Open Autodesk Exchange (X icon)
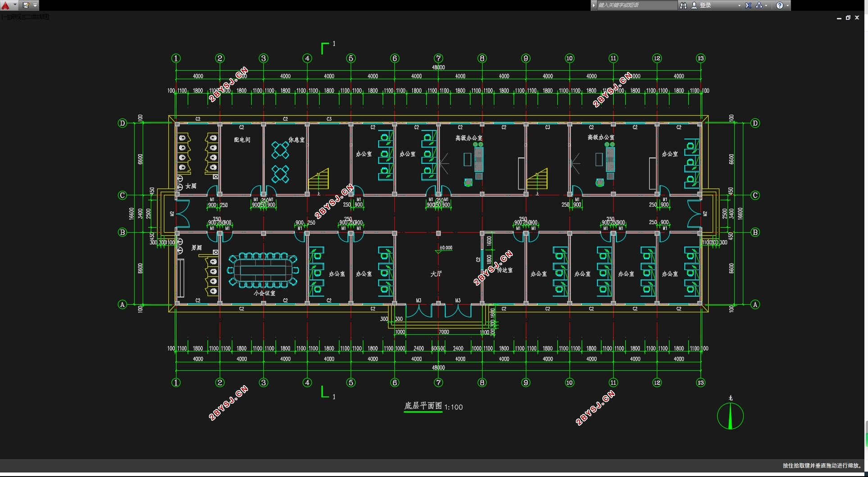 coord(748,5)
